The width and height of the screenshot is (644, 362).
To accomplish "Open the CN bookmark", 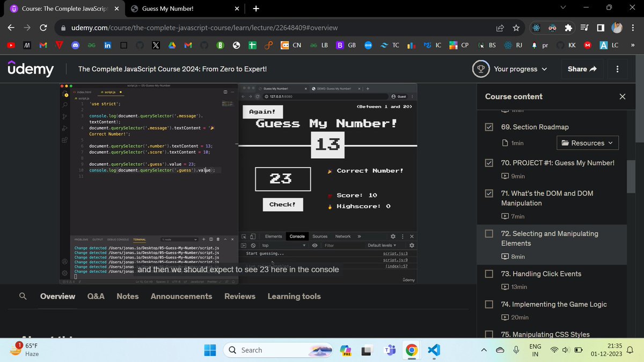I will pos(291,46).
